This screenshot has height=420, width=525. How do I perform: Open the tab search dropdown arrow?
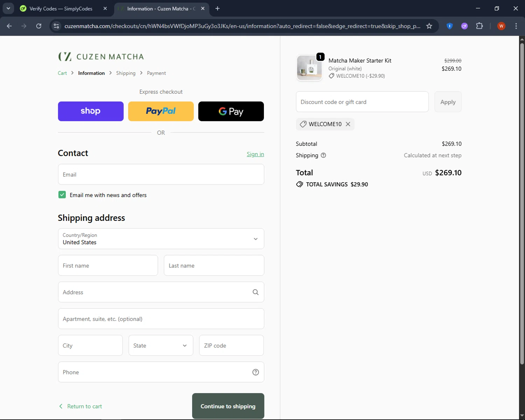(8, 8)
